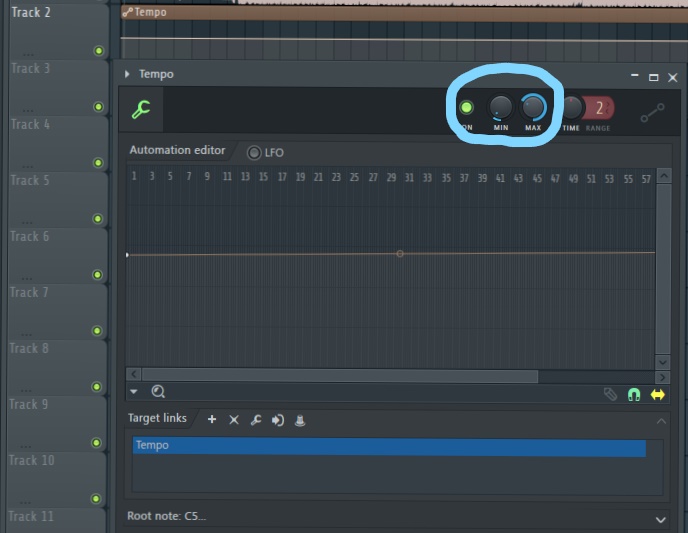Screen dimensions: 688x533
Task: Click bar 29 on the editor ruler
Action: coord(391,177)
